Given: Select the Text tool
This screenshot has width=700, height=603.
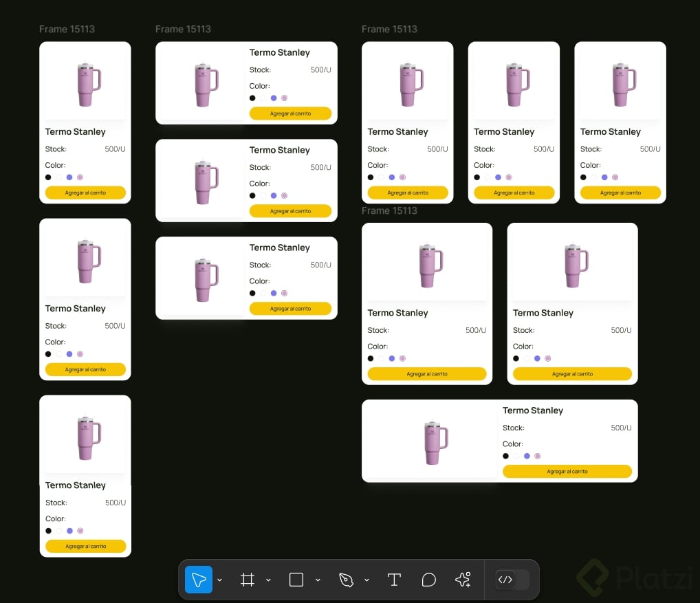Looking at the screenshot, I should click(x=394, y=580).
